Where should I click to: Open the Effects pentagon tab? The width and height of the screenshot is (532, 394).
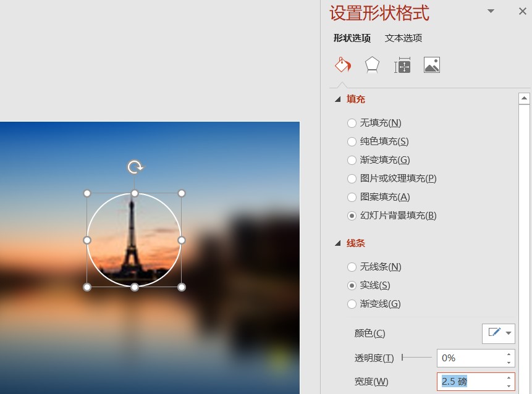click(x=372, y=65)
